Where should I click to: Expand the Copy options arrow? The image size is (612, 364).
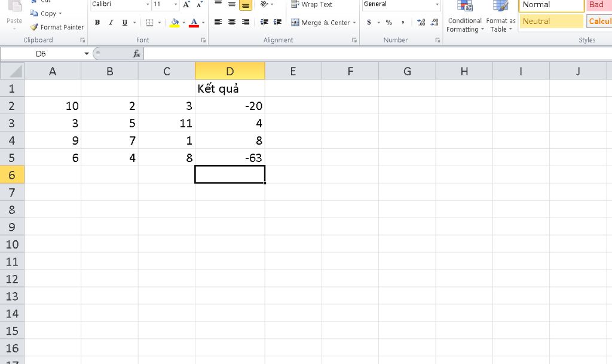[60, 14]
